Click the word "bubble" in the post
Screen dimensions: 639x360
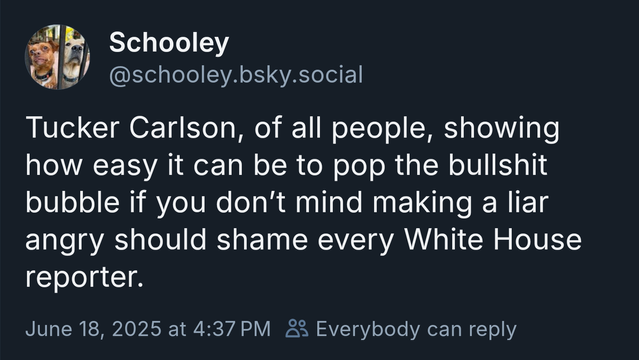pos(73,202)
